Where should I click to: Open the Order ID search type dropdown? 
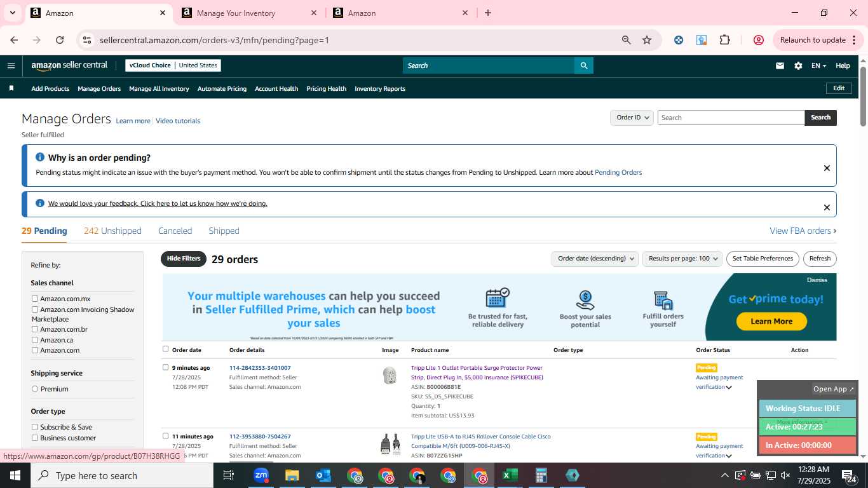632,118
